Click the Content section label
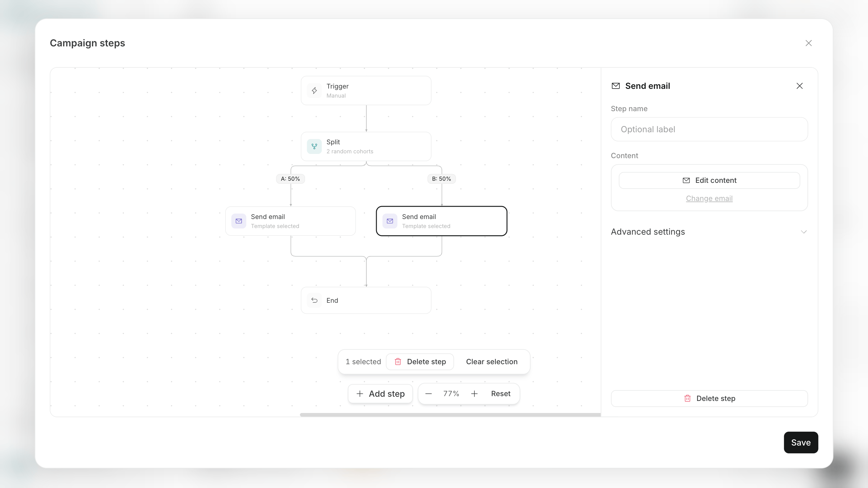Screen dimensions: 868x488 click(624, 156)
